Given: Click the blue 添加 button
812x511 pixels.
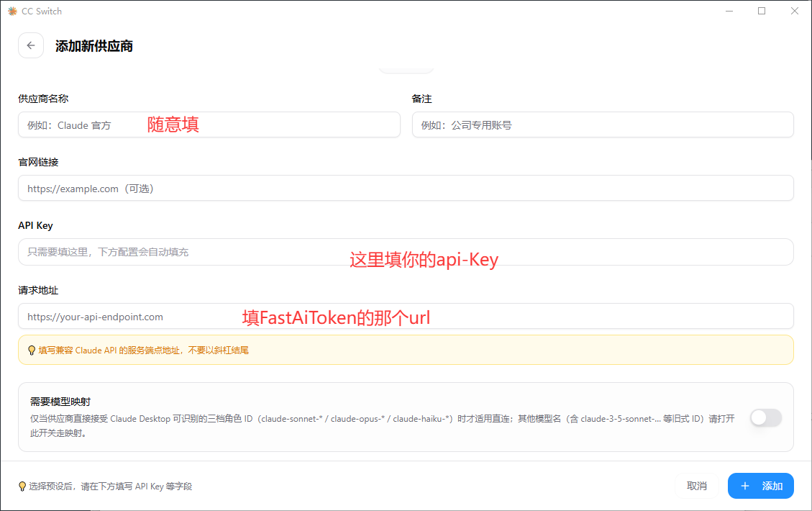Looking at the screenshot, I should tap(761, 486).
